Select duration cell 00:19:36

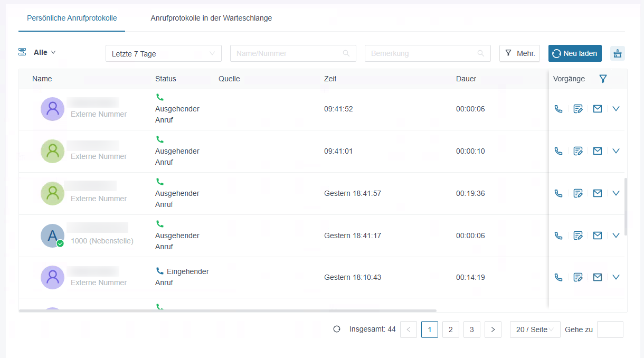(470, 193)
